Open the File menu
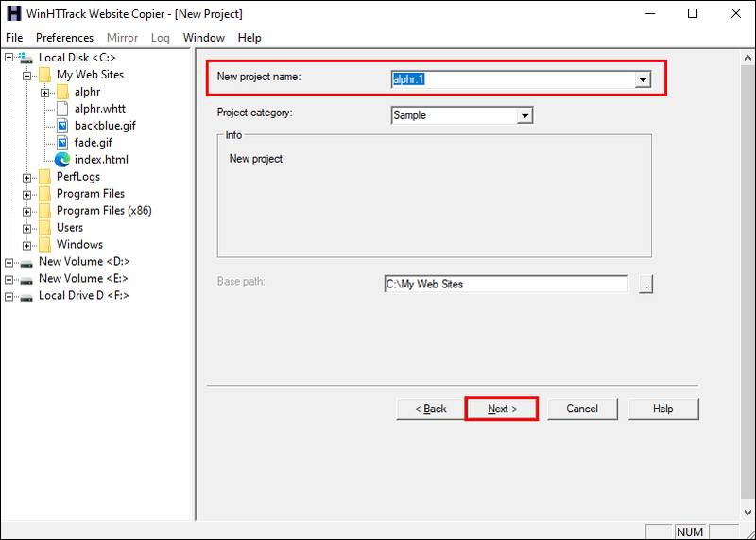This screenshot has width=756, height=540. click(x=14, y=38)
